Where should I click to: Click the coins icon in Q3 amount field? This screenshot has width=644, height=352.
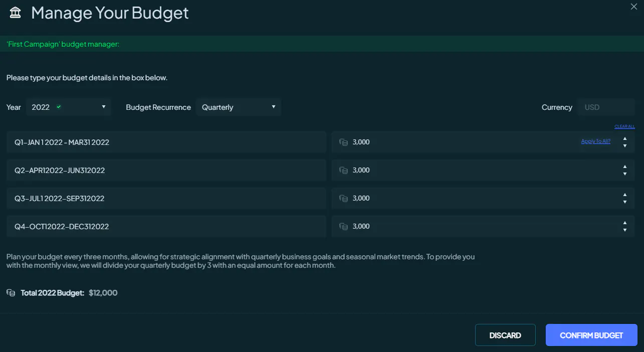343,199
